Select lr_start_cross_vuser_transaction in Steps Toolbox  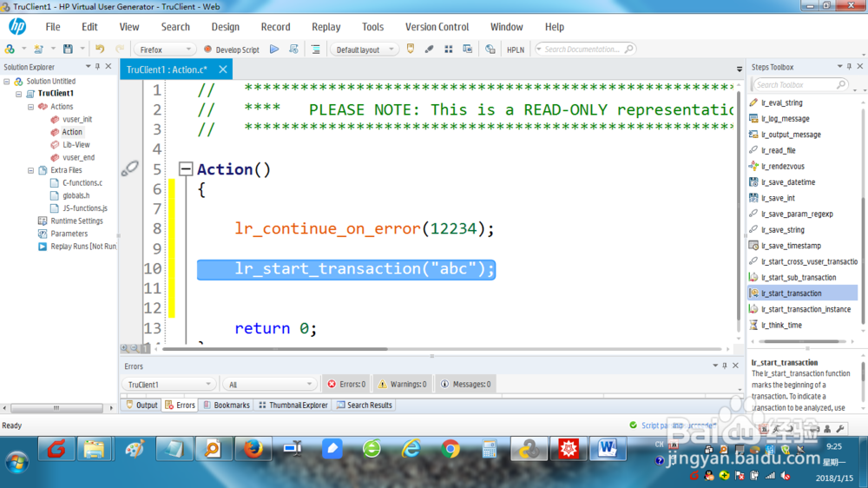pyautogui.click(x=808, y=261)
